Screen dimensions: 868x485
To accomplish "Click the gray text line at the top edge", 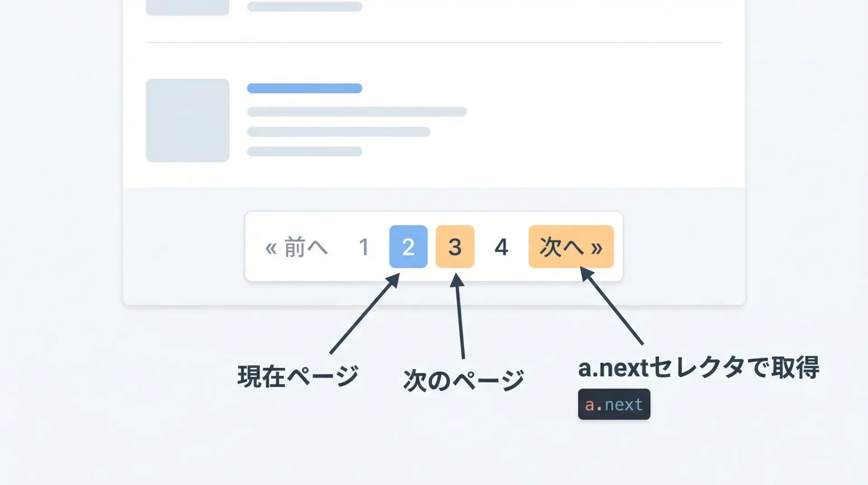I will (304, 6).
